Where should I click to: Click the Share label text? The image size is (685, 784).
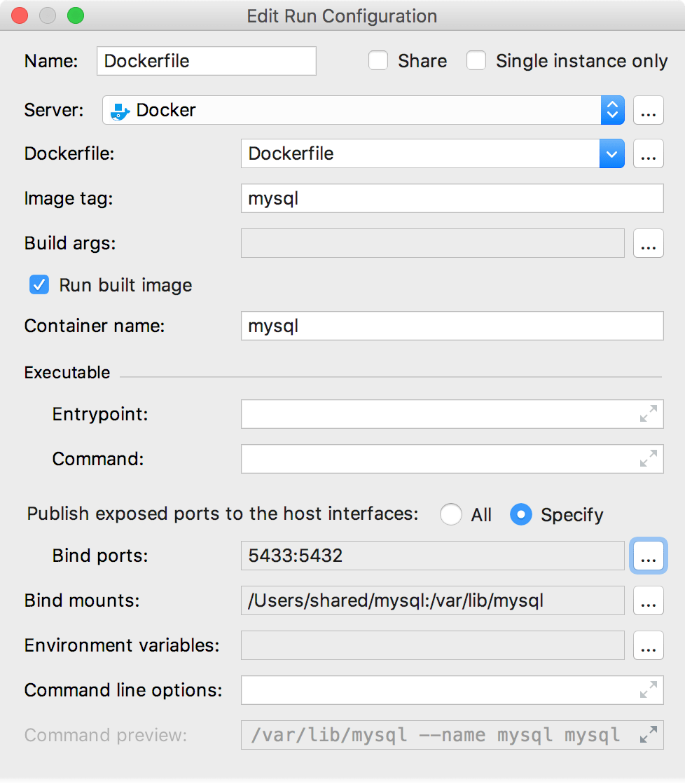click(422, 61)
